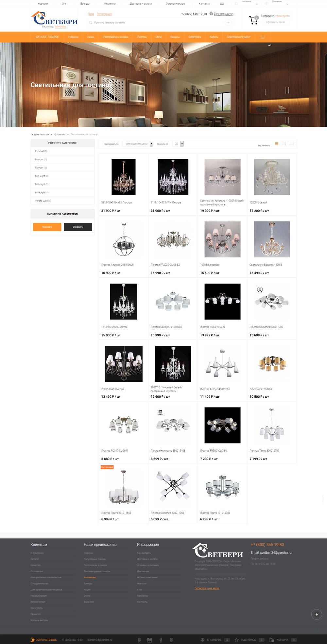
Task: Click the black Сбросить filter button
Action: coord(78,227)
